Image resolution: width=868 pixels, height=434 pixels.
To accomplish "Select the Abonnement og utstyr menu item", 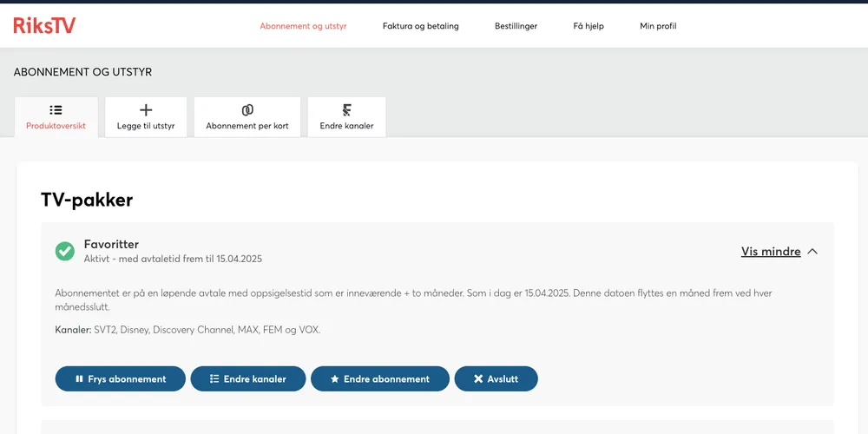I will (303, 26).
